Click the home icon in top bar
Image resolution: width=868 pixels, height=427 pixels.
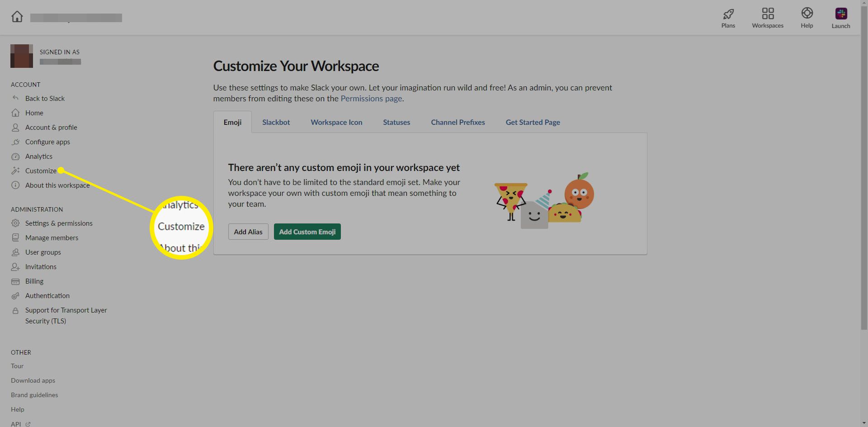pos(17,17)
